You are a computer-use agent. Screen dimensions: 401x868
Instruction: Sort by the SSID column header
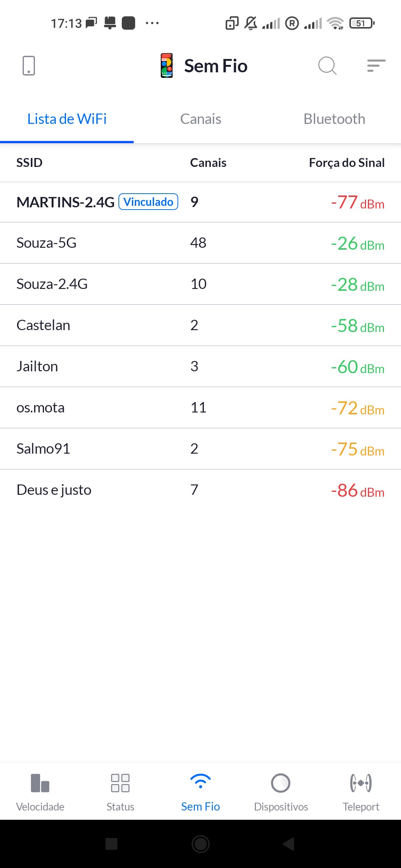coord(29,162)
